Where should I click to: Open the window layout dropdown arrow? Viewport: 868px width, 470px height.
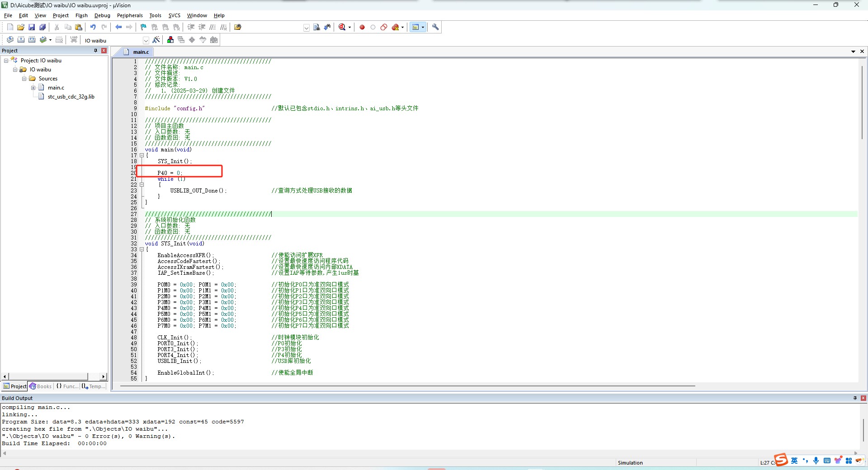coord(423,27)
